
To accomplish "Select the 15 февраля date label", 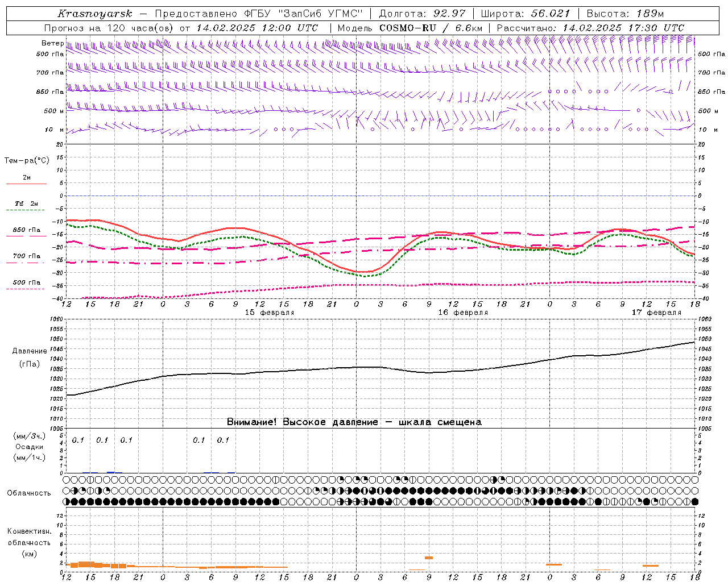I will [x=270, y=313].
